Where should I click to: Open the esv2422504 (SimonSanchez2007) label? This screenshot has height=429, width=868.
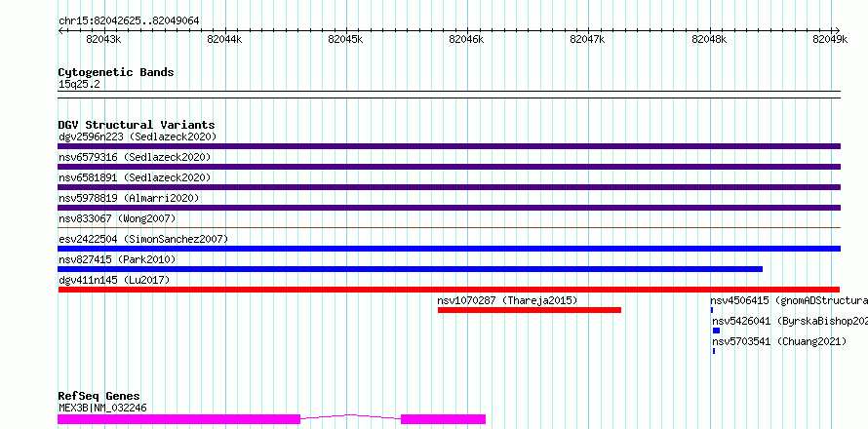[144, 239]
